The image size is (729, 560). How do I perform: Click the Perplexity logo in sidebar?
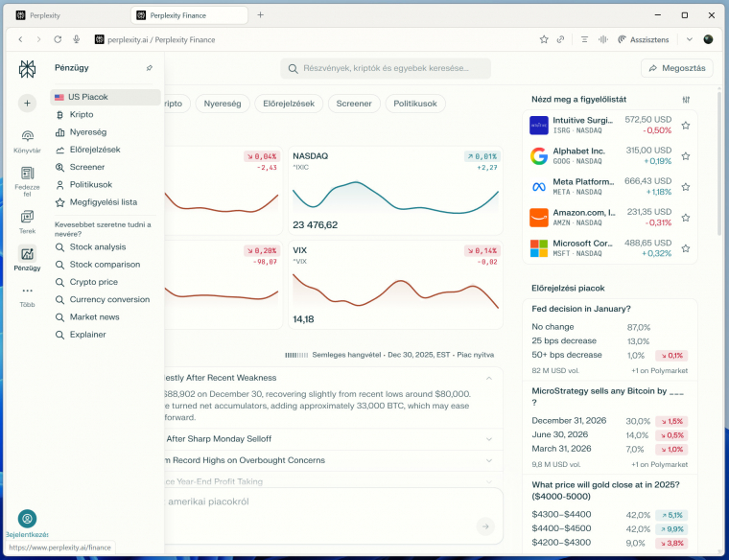27,69
